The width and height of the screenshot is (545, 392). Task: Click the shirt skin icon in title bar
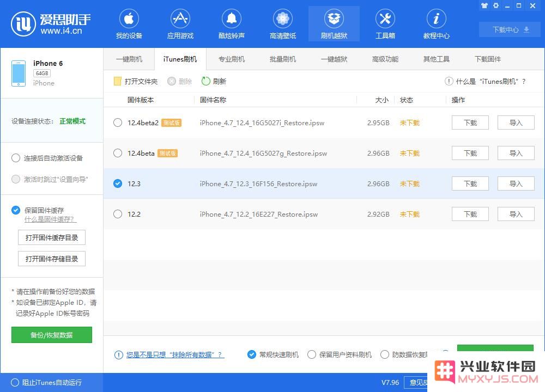click(x=484, y=5)
